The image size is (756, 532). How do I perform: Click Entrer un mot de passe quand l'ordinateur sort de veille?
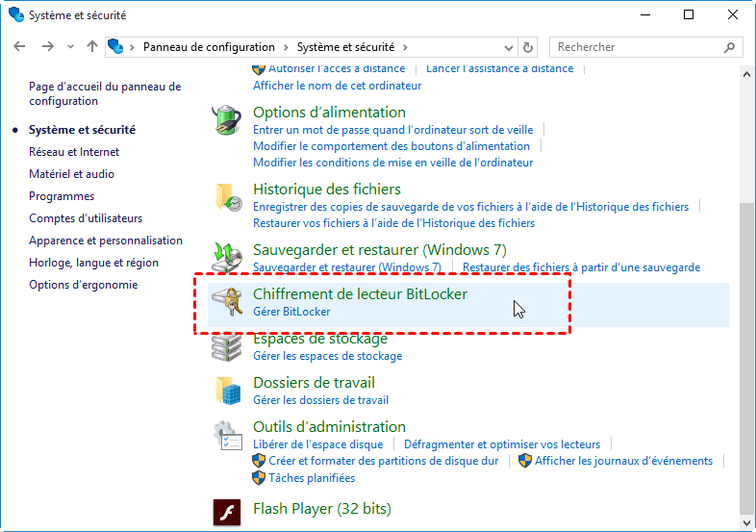(393, 130)
